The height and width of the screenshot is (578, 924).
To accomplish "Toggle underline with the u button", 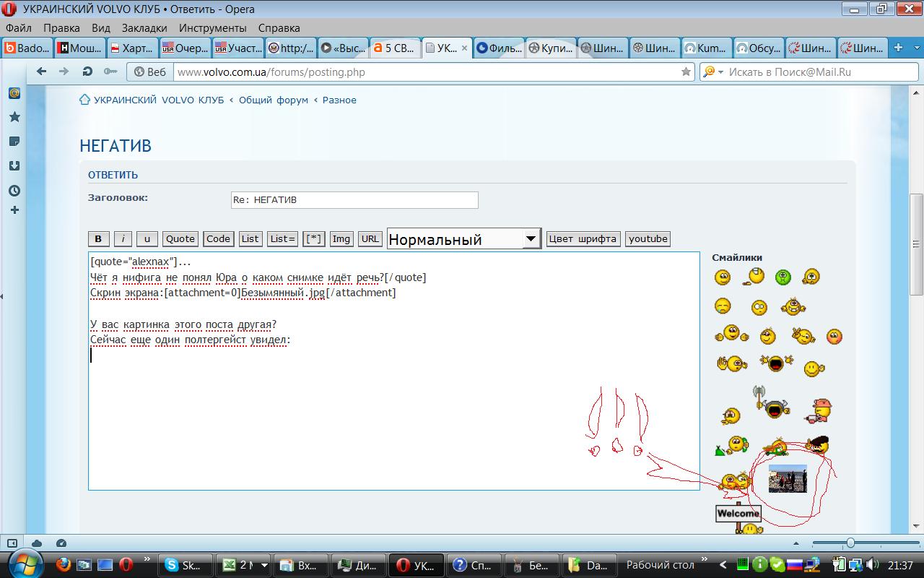I will pos(147,239).
